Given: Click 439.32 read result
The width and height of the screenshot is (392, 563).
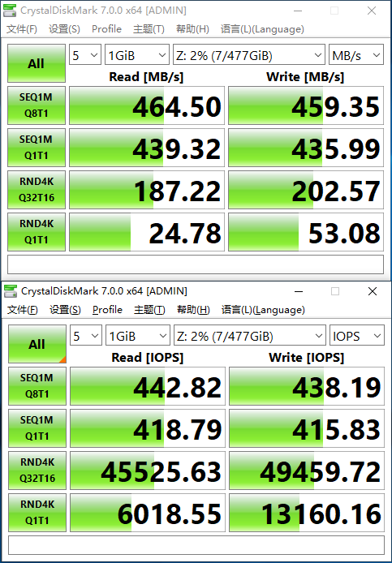Looking at the screenshot, I should tap(147, 148).
